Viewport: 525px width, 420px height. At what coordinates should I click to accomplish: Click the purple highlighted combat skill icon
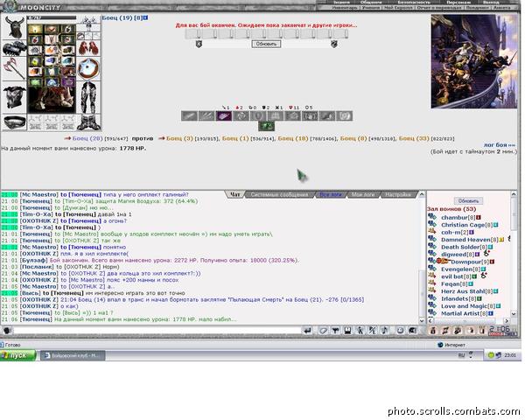pyautogui.click(x=224, y=115)
